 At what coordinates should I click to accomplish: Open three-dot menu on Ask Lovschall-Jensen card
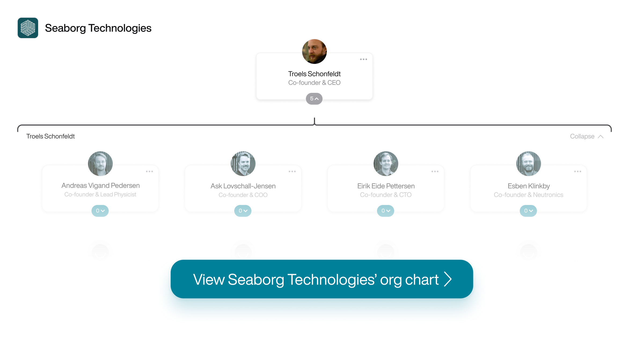point(292,171)
